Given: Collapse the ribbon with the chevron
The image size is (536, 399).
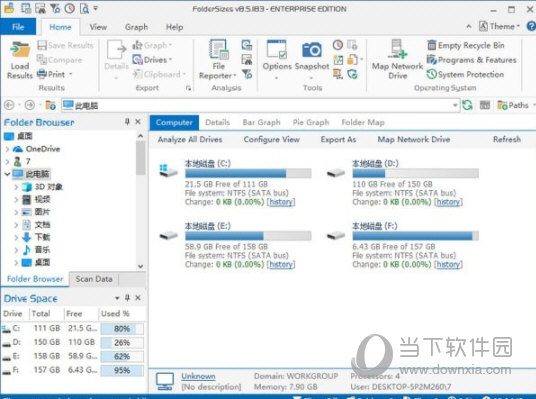Looking at the screenshot, I should [x=469, y=26].
